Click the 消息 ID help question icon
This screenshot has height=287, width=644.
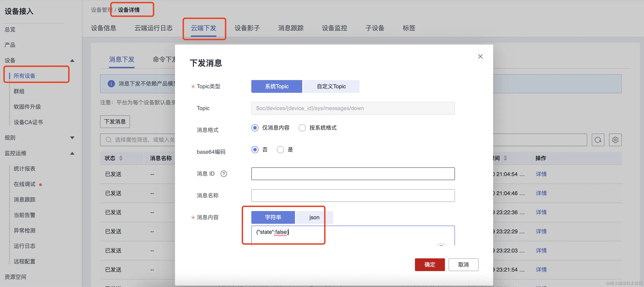tap(224, 174)
